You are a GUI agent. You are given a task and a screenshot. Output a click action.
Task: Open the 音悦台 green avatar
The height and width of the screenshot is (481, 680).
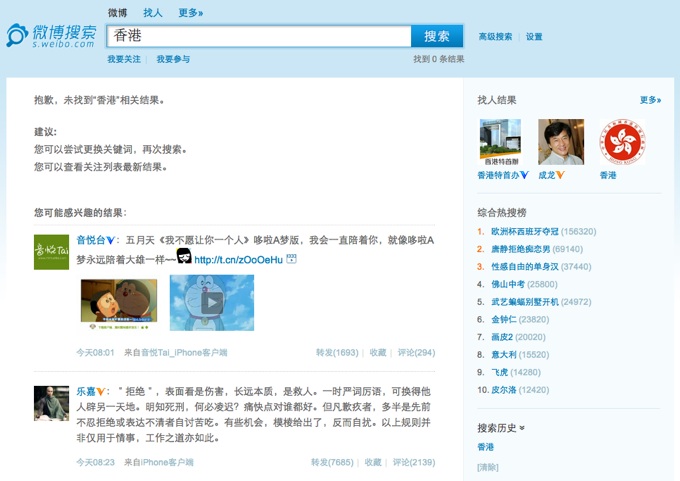point(51,252)
